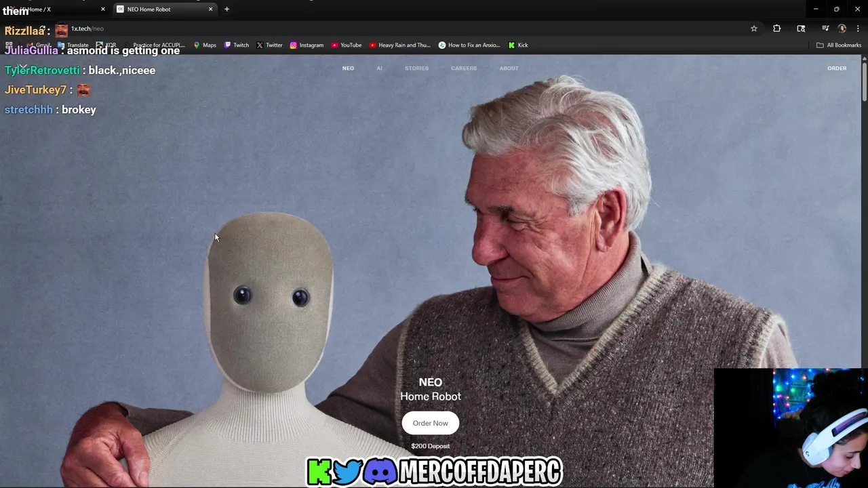Screen dimensions: 868x488
Task: Close the Home / X tab
Action: (103, 9)
